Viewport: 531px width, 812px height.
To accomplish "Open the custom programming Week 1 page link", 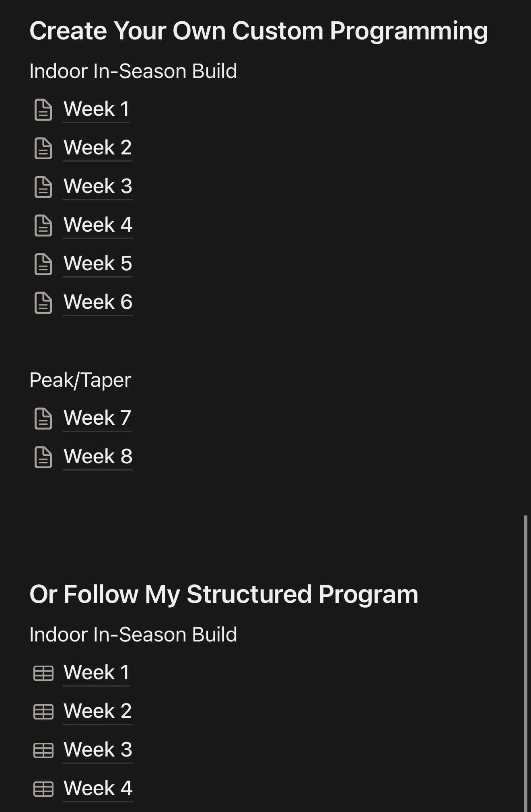I will 97,109.
